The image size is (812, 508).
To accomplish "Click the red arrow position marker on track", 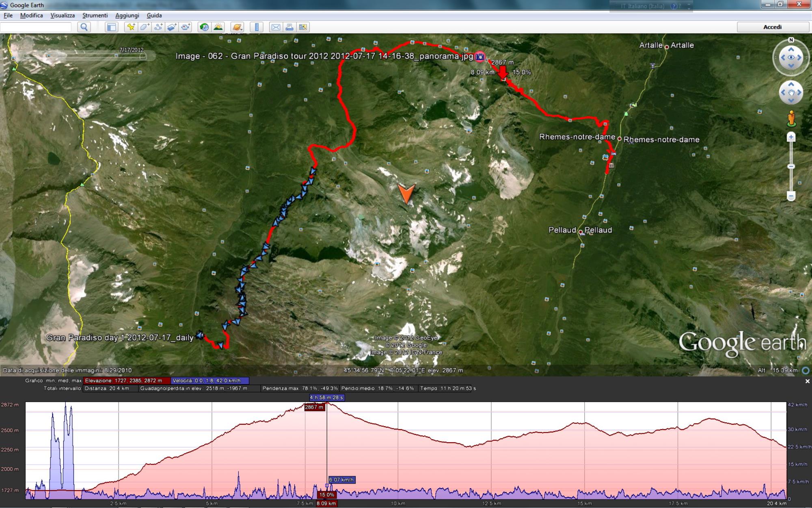I will click(x=503, y=72).
